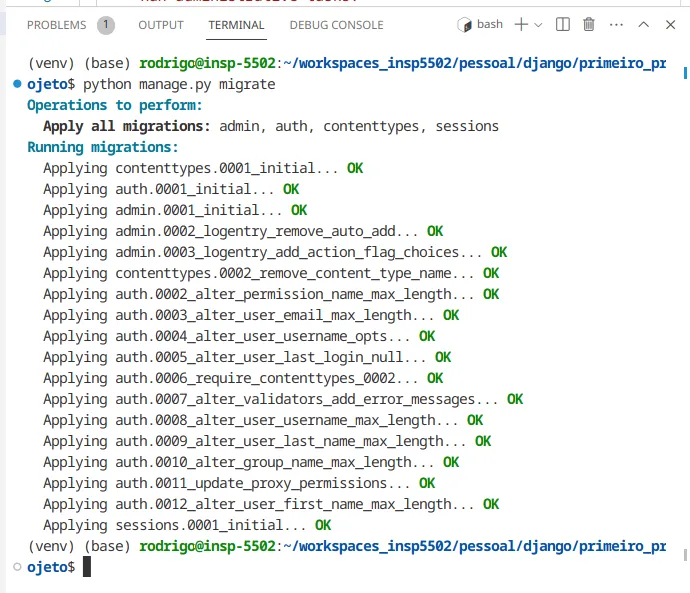690x593 pixels.
Task: Click the workspace path in the last prompt
Action: [x=475, y=546]
